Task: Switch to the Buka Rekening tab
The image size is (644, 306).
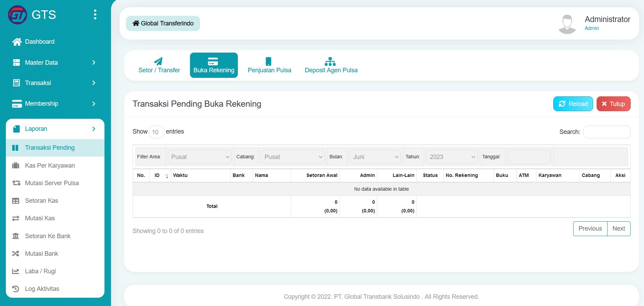Action: (214, 65)
